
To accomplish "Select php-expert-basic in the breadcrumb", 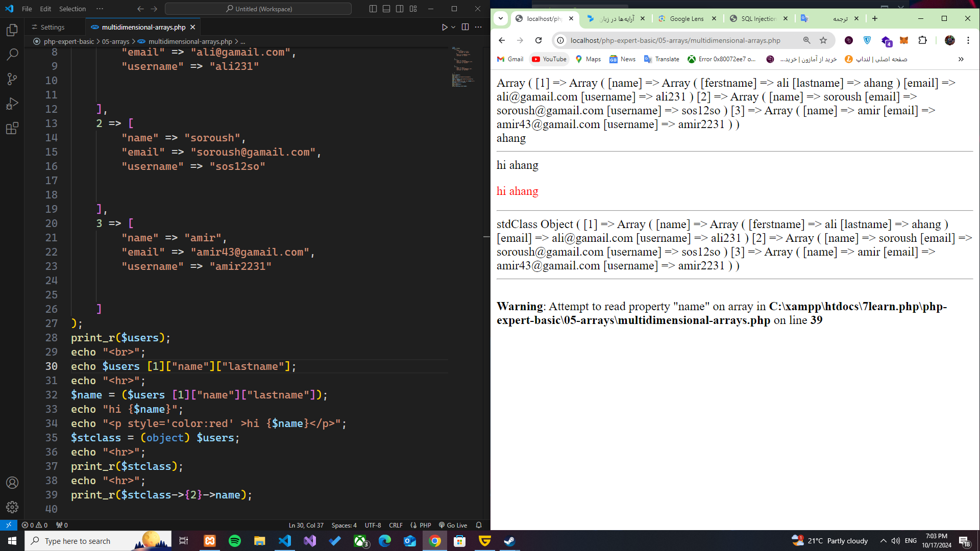I will [68, 41].
